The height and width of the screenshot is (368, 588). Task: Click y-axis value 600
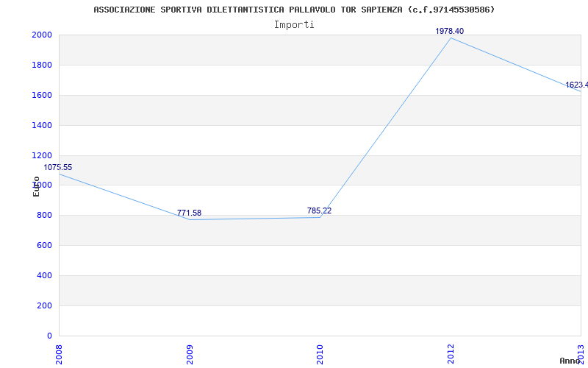(46, 246)
